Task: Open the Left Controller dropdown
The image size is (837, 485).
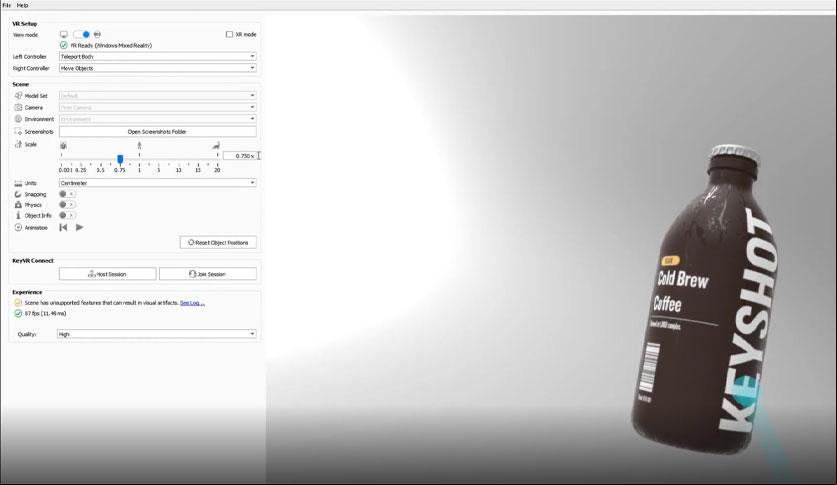Action: pyautogui.click(x=157, y=57)
